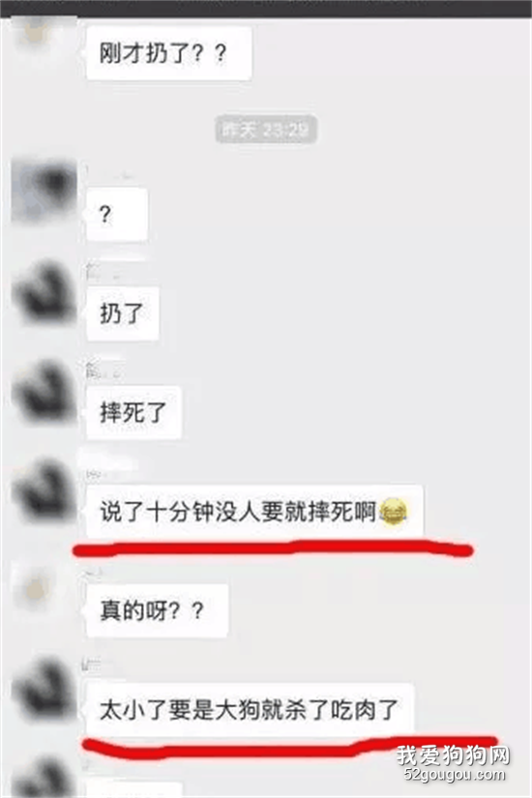This screenshot has height=798, width=532.
Task: Tap the single '?' message bubble
Action: (x=117, y=215)
